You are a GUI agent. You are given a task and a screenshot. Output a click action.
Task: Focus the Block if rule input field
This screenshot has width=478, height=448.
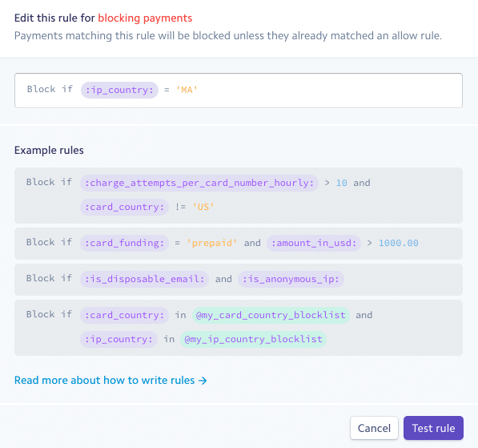click(x=239, y=91)
